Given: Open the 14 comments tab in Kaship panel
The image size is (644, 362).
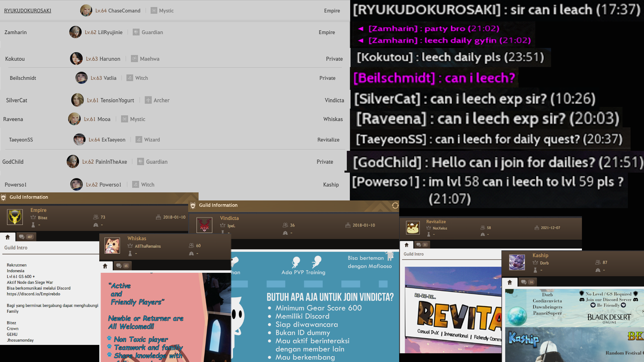Looking at the screenshot, I should 528,282.
